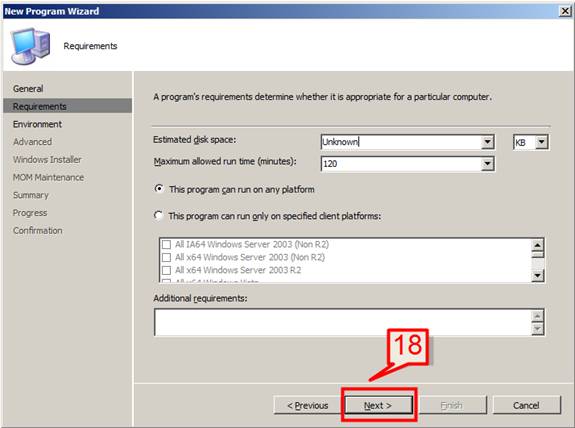The height and width of the screenshot is (428, 575).
Task: Click down arrow in Additional requirements box
Action: click(x=537, y=328)
